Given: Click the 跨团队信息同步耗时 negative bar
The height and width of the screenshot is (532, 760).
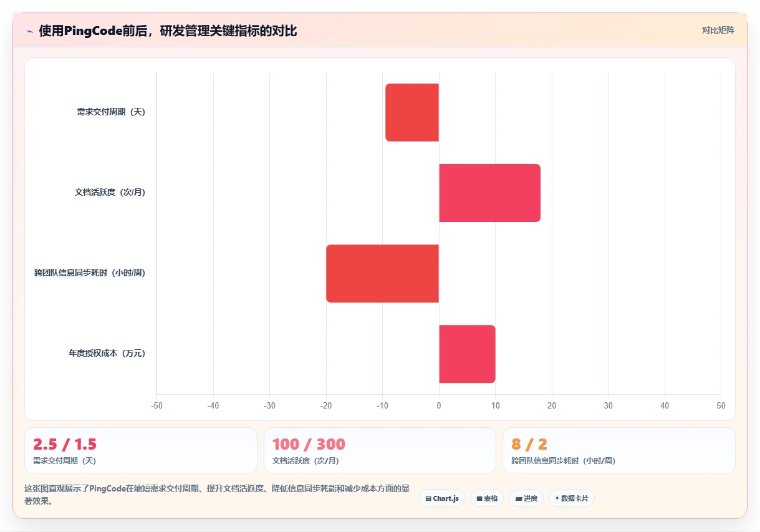Looking at the screenshot, I should pos(382,273).
